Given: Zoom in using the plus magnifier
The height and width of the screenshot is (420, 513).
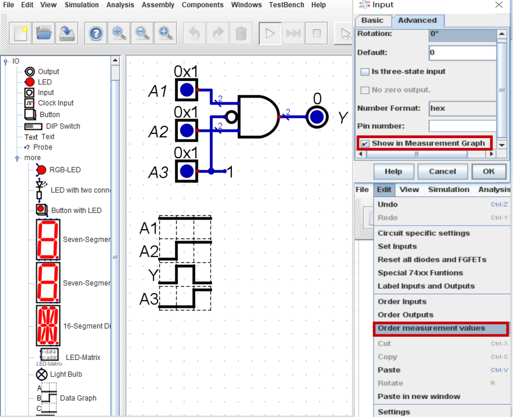Looking at the screenshot, I should click(x=119, y=33).
